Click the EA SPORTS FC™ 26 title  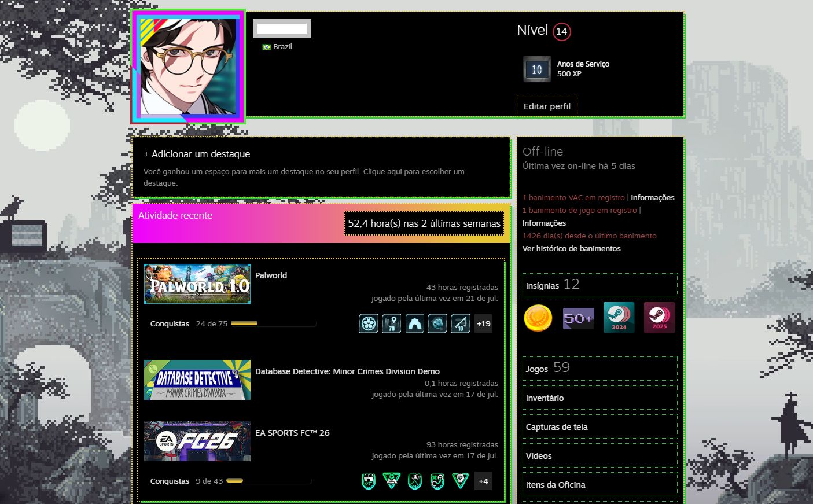coord(292,433)
